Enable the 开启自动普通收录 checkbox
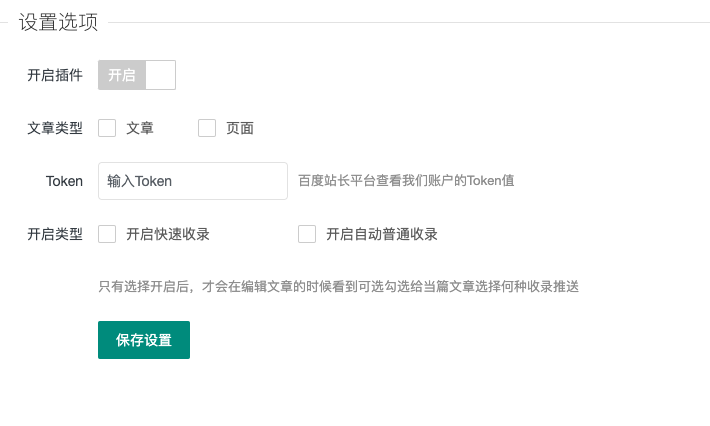The image size is (710, 426). [x=307, y=234]
